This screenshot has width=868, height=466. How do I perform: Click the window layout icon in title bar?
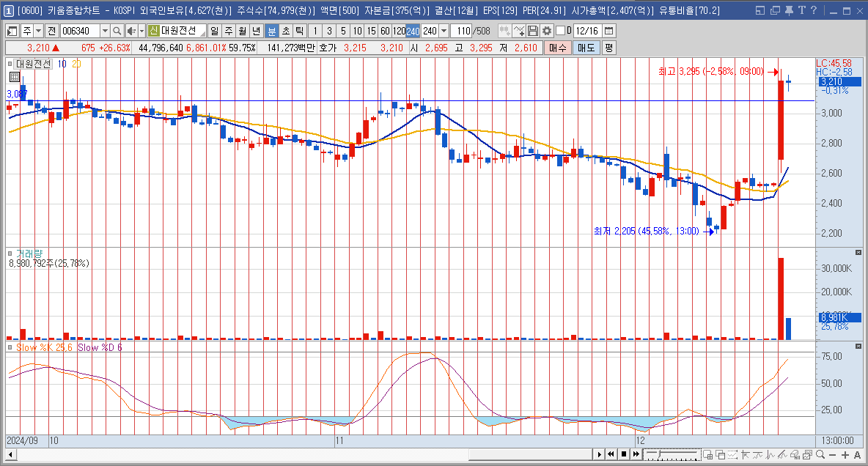(760, 10)
